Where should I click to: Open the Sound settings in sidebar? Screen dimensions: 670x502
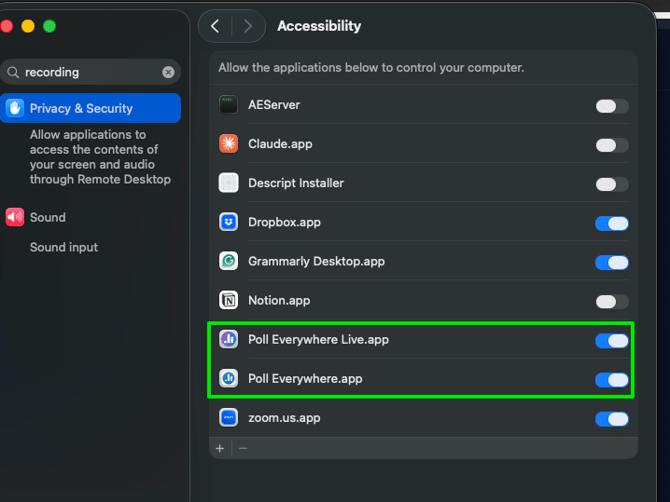pos(48,217)
